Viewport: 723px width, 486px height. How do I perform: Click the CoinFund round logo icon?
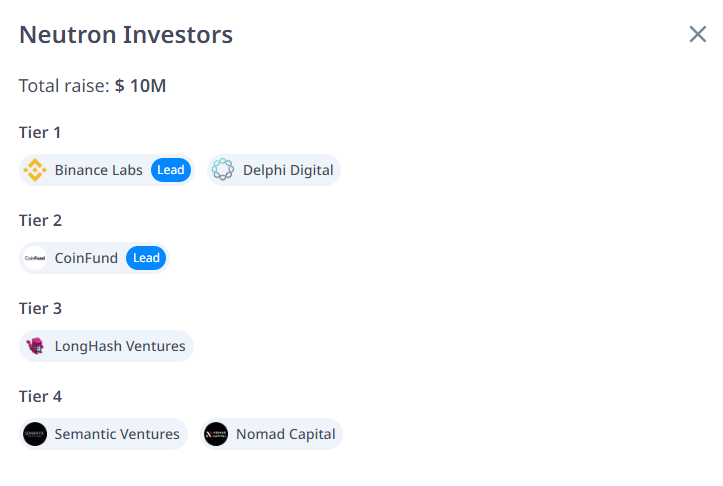[35, 258]
